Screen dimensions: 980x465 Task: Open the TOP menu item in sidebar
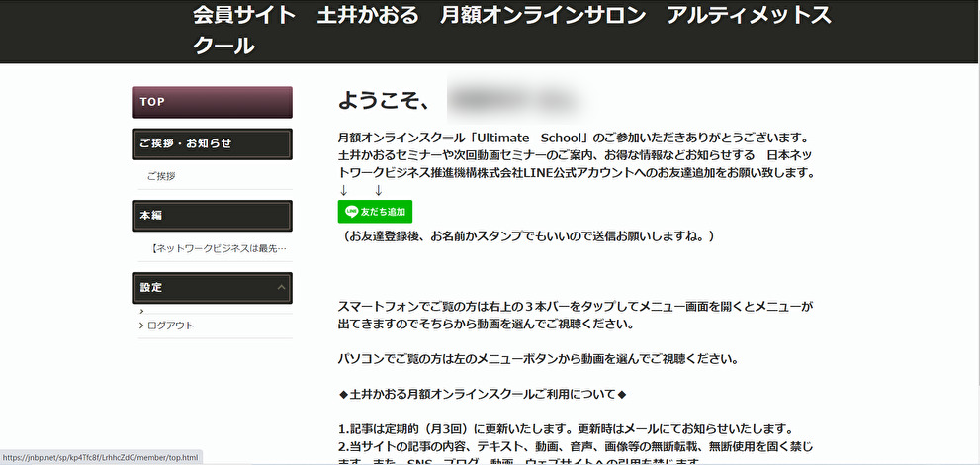[x=212, y=102]
